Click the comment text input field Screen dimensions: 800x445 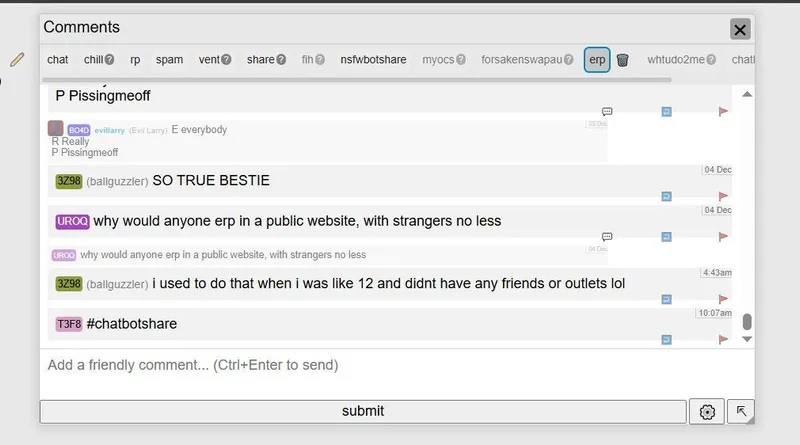click(x=396, y=366)
